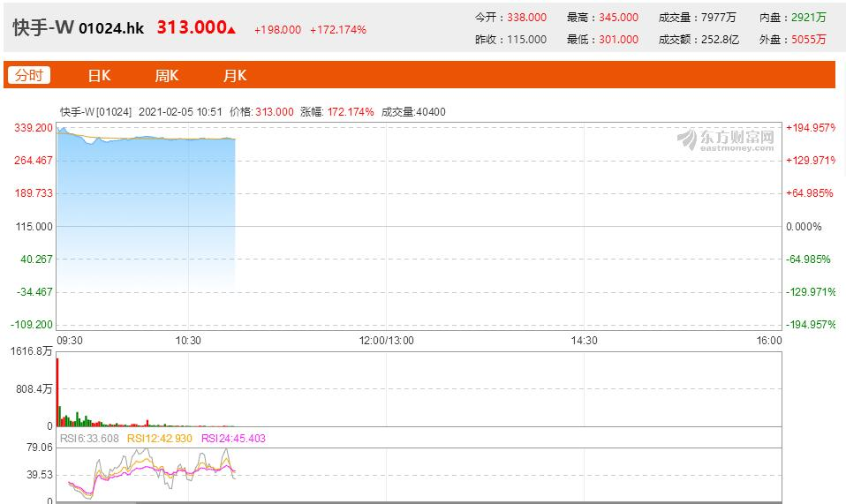Select the 分时 intraday chart tab
This screenshot has height=504, width=846.
pyautogui.click(x=29, y=75)
